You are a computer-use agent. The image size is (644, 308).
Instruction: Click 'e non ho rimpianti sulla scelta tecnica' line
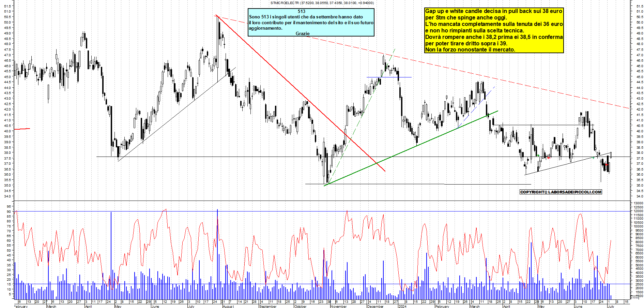[475, 31]
